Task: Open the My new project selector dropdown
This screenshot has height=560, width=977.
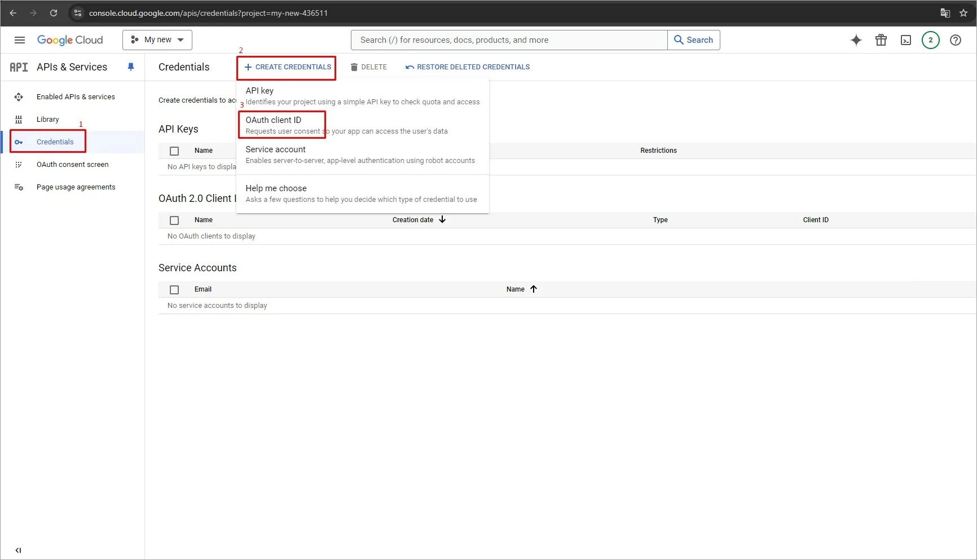Action: [x=157, y=39]
